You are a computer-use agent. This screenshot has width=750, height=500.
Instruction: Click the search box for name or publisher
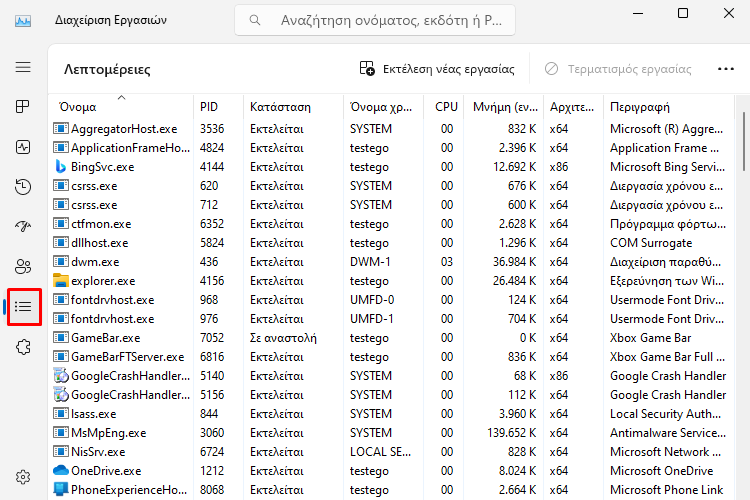click(x=375, y=20)
